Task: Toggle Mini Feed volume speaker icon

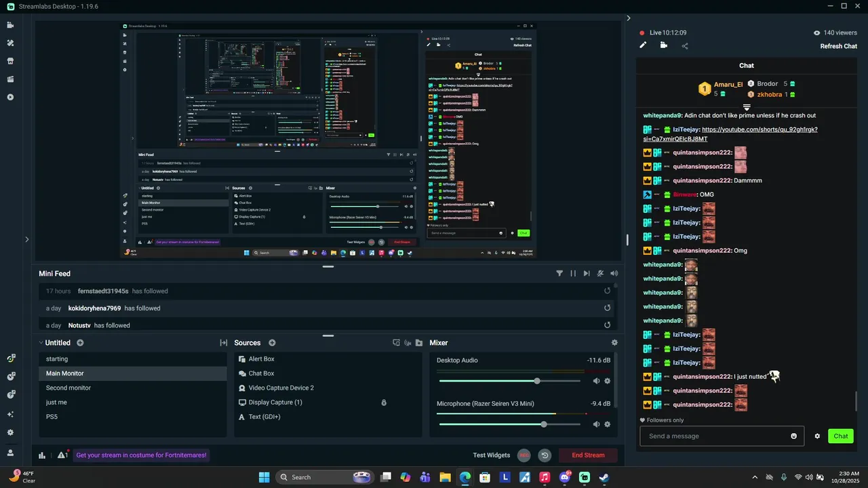Action: click(614, 273)
